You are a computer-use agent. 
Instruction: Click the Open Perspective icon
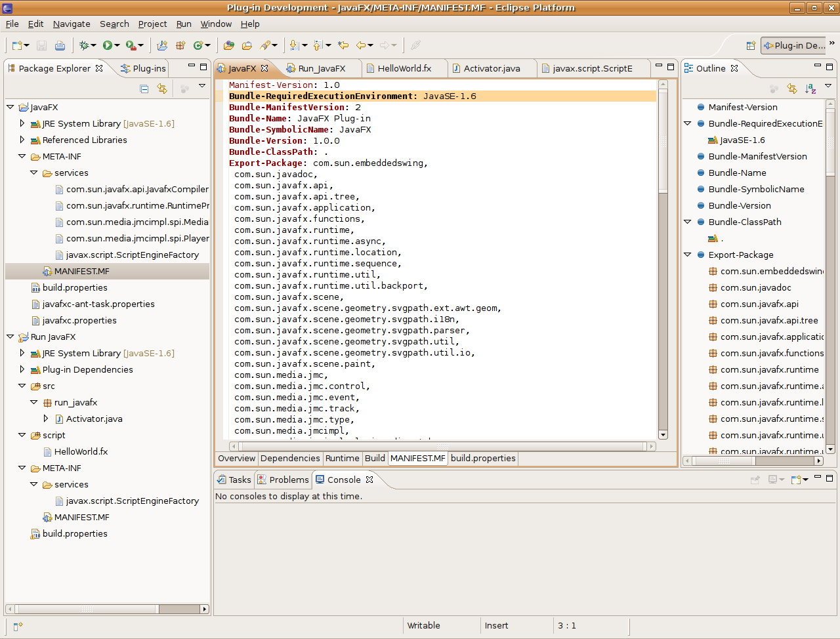(751, 45)
